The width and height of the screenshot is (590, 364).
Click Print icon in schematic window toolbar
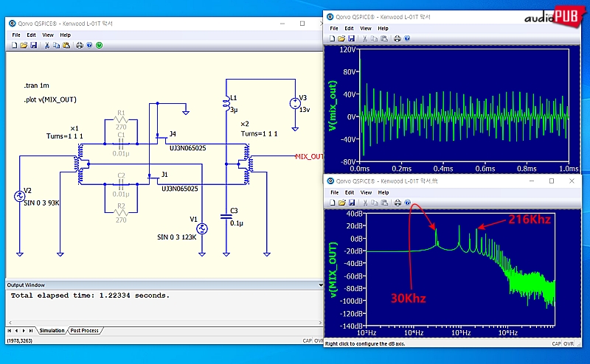tap(80, 46)
